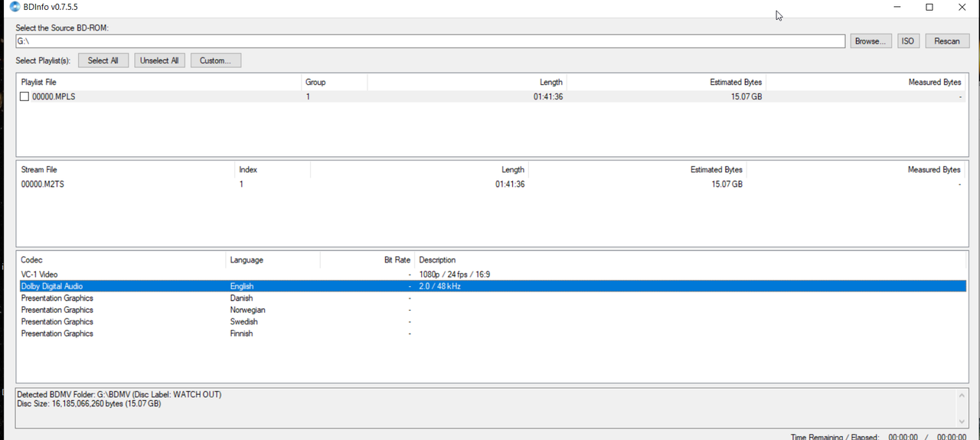Click Select All playlists button

click(103, 60)
